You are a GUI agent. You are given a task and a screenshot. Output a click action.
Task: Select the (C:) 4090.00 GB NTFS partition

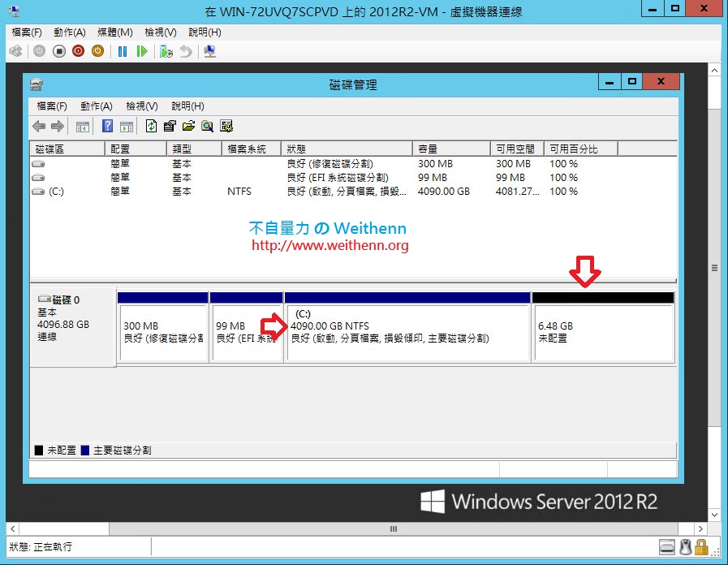click(406, 329)
